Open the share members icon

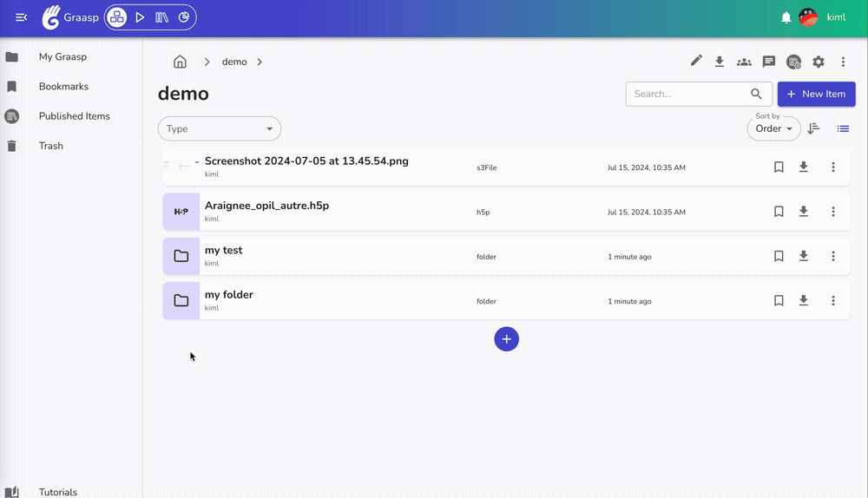pos(744,62)
